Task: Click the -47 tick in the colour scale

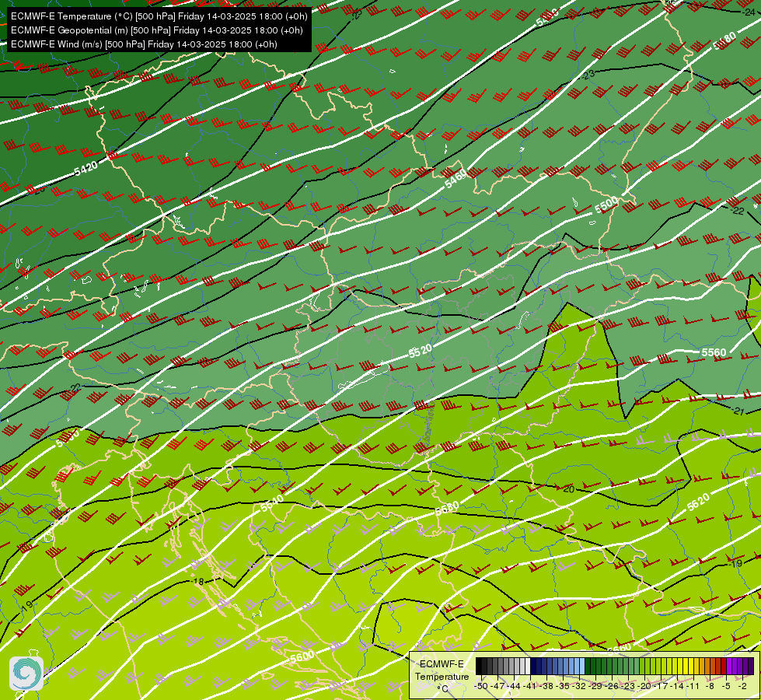Action: pos(497,686)
